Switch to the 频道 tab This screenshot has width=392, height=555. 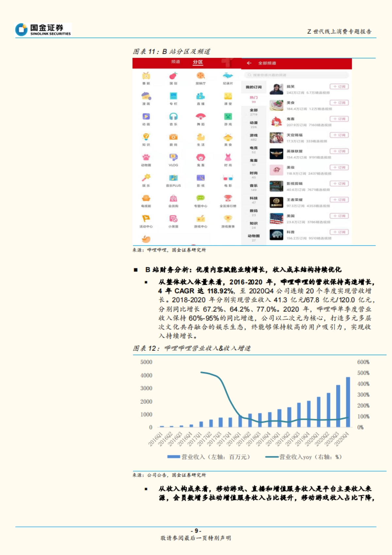coord(175,62)
